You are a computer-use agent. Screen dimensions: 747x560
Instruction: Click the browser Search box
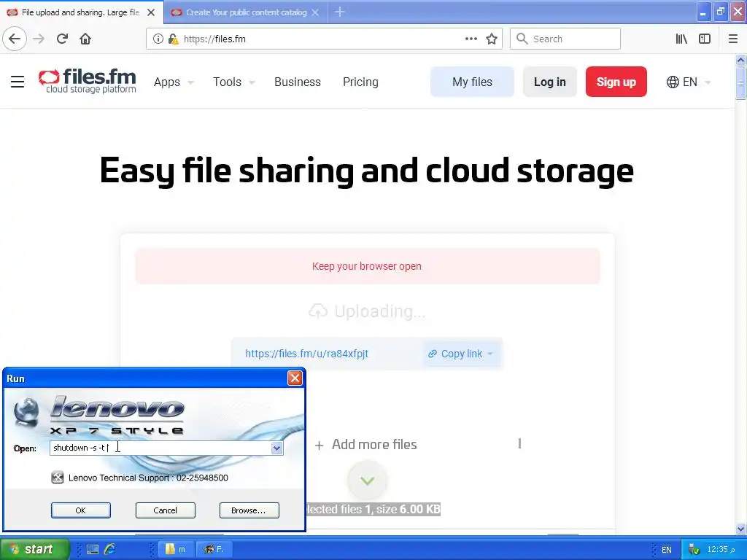pyautogui.click(x=565, y=39)
